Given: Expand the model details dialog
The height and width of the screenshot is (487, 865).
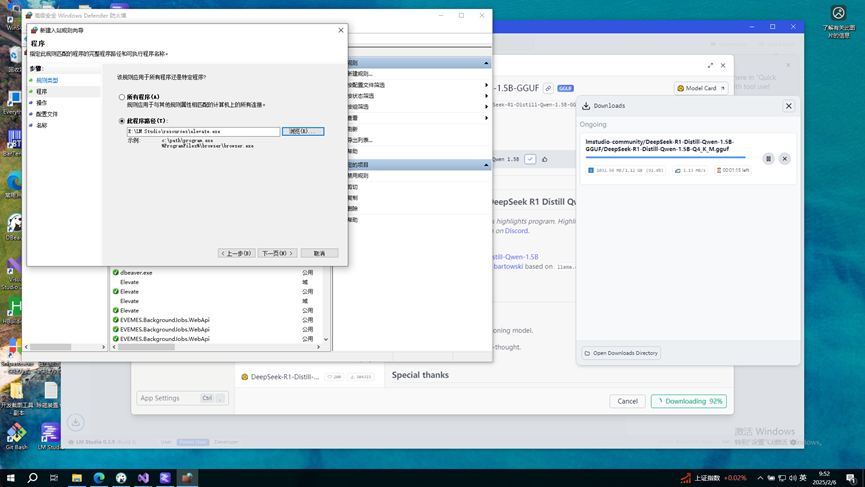Looking at the screenshot, I should tap(710, 66).
